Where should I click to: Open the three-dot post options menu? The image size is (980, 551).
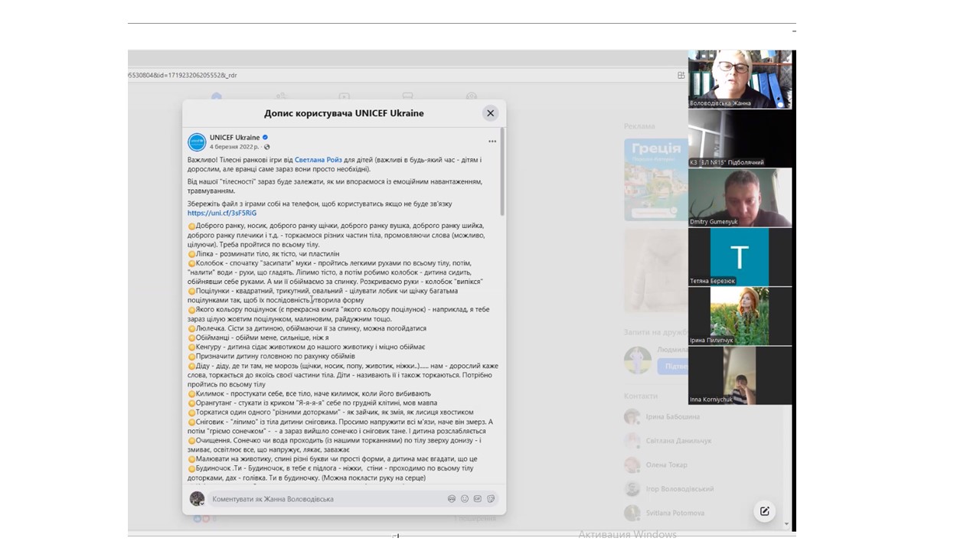pyautogui.click(x=492, y=141)
